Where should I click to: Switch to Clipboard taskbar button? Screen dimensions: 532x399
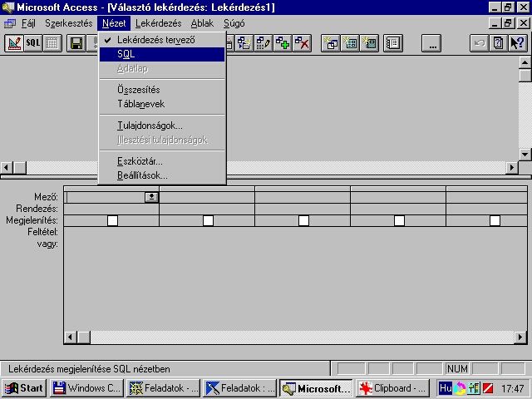click(393, 388)
